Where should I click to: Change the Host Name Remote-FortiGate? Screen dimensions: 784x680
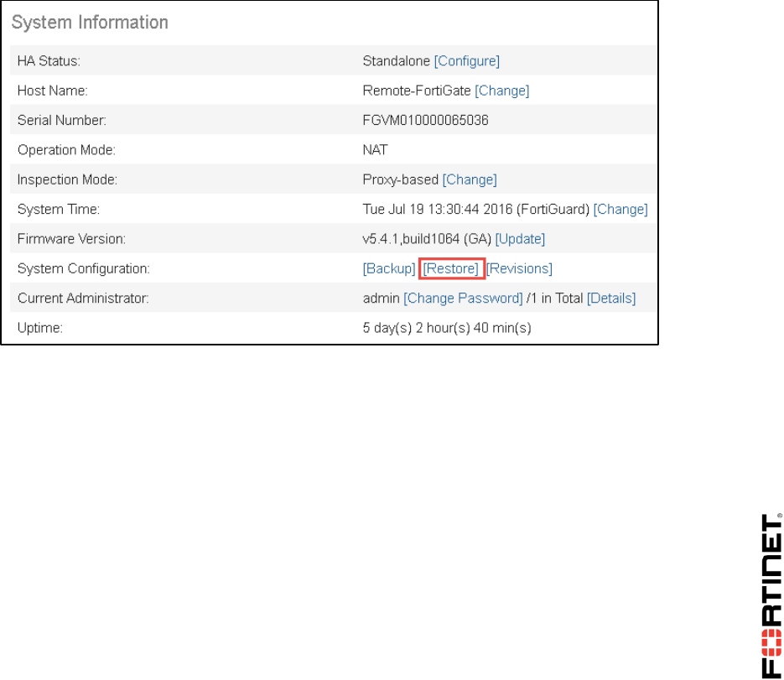coord(501,91)
